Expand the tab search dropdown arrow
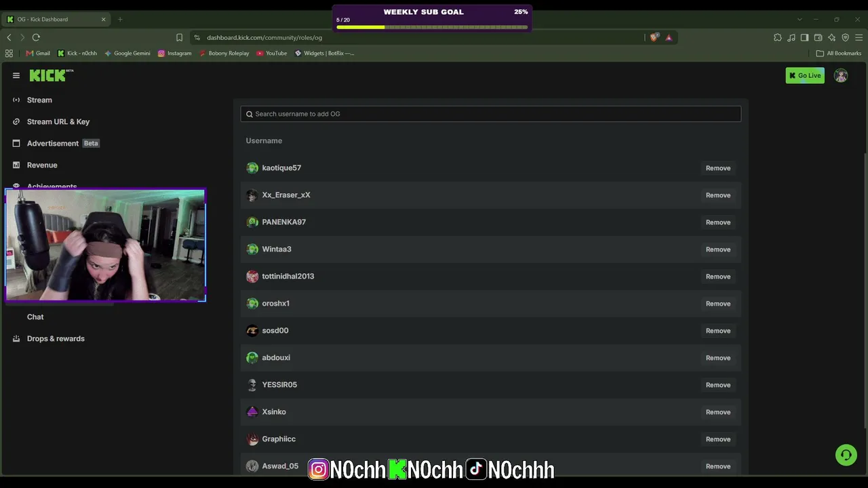 tap(800, 19)
